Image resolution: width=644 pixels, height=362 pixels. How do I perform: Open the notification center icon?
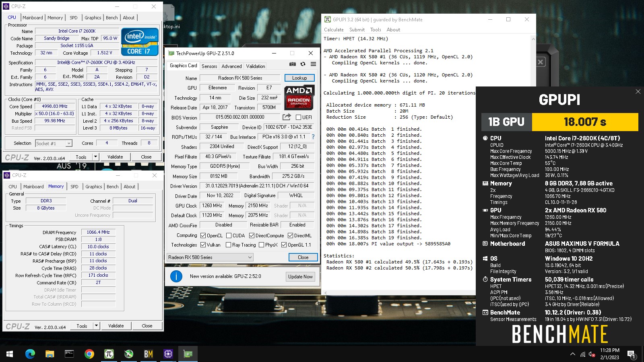[x=631, y=354]
